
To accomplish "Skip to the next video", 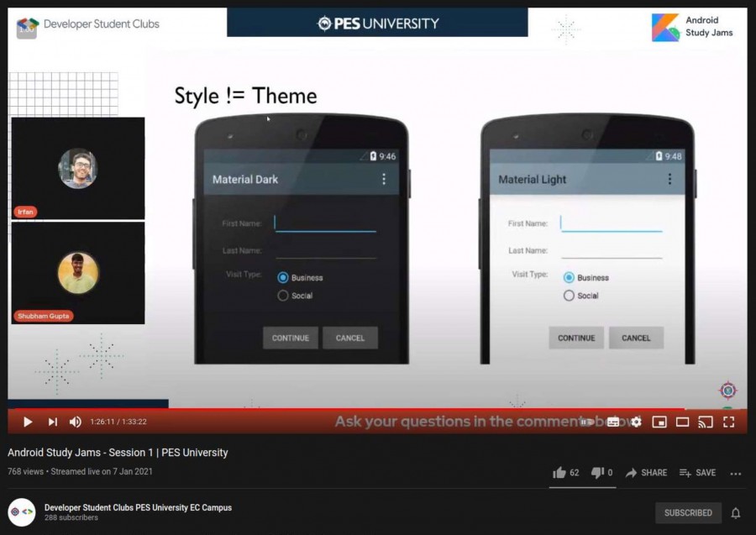I will 52,422.
